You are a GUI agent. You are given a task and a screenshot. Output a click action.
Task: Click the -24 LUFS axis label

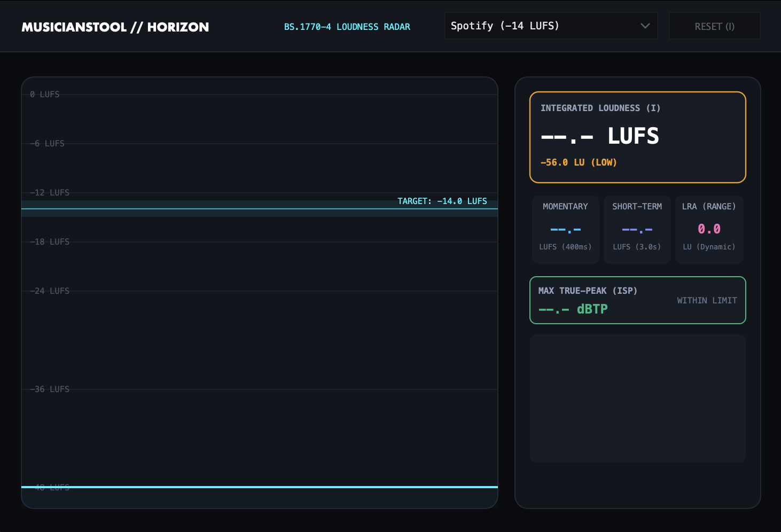pos(50,291)
